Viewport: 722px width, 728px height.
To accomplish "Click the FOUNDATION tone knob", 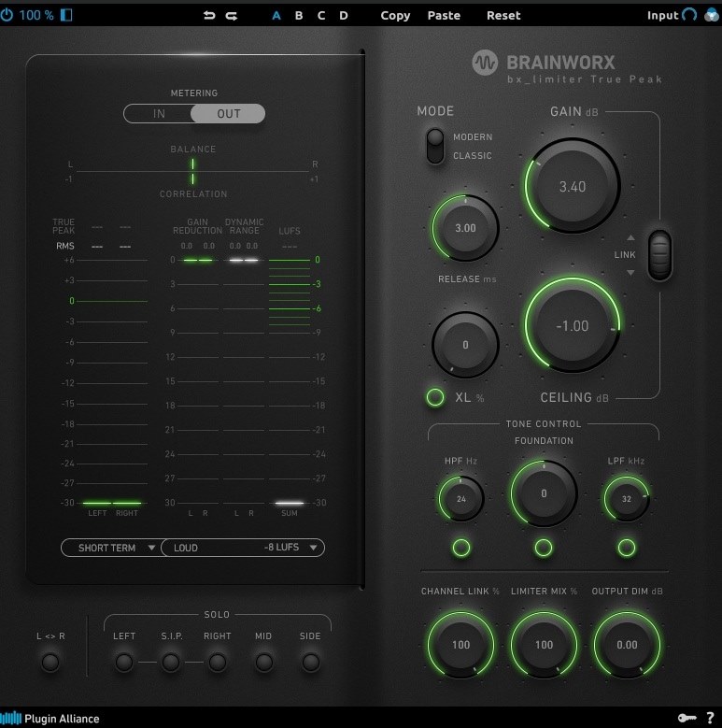I will [544, 493].
